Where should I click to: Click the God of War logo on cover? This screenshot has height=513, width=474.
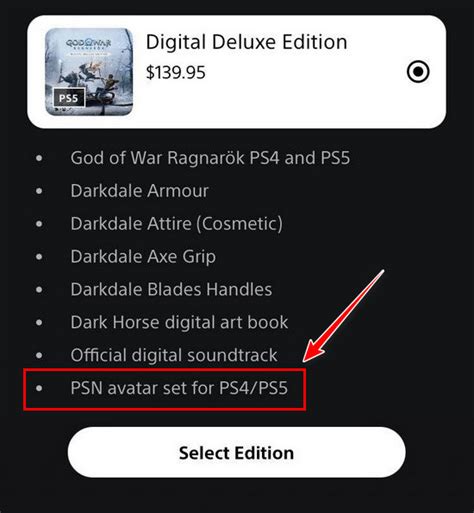(x=88, y=44)
